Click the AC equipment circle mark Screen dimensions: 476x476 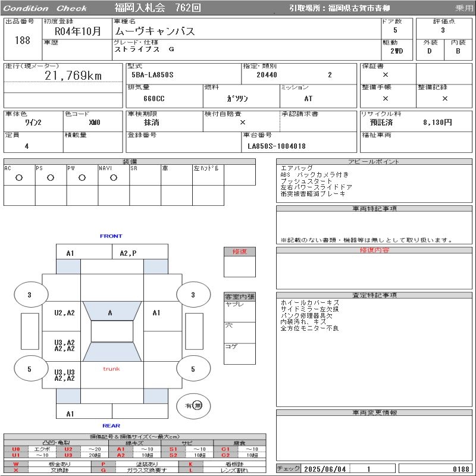[19, 178]
